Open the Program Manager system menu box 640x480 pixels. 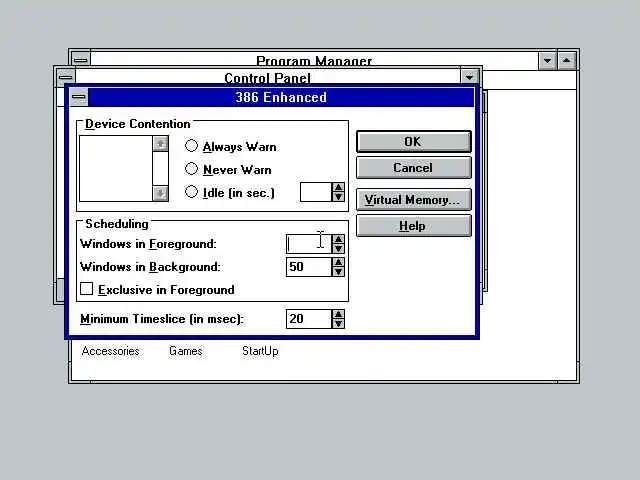81,60
